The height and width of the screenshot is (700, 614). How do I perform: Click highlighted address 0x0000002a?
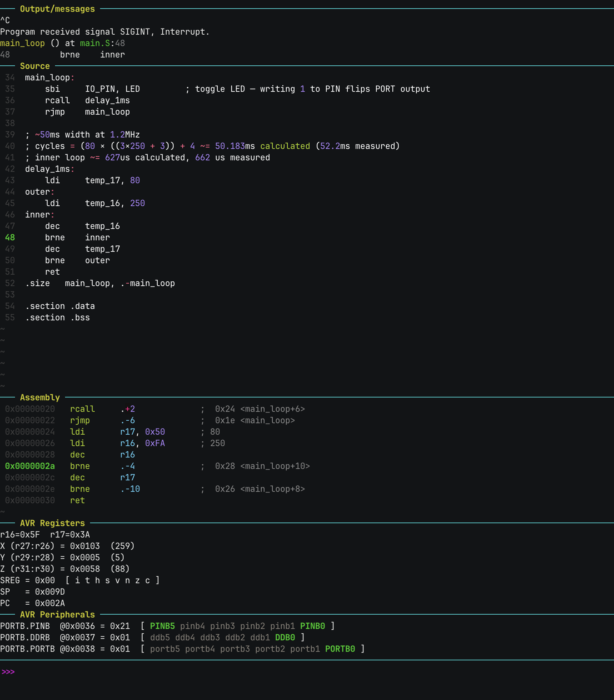click(30, 466)
